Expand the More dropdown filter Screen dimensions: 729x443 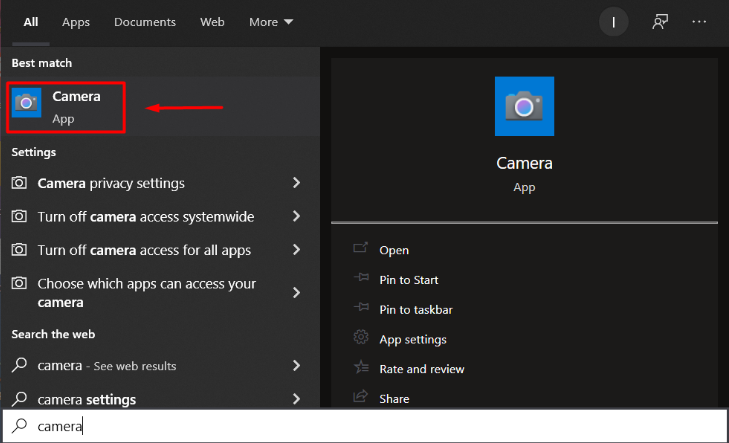[271, 22]
